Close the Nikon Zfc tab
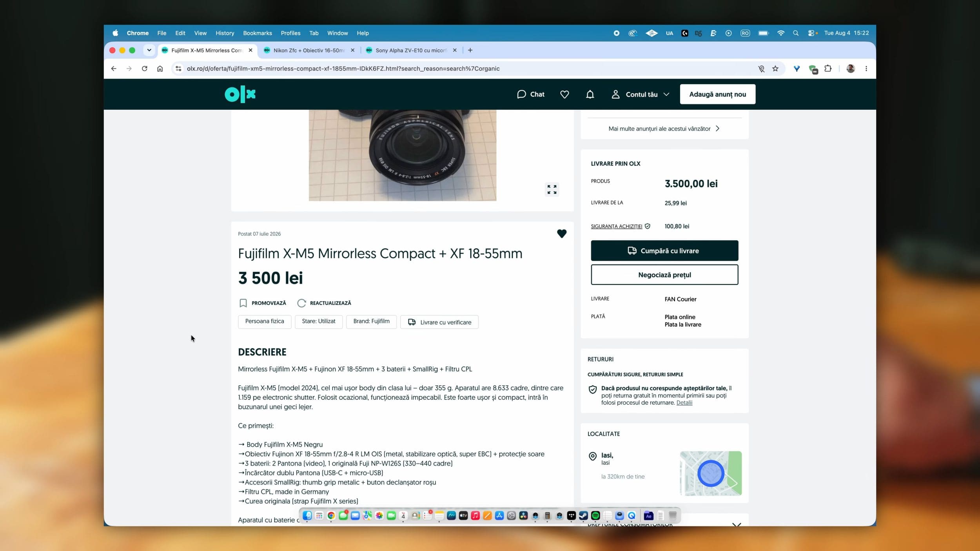Viewport: 980px width, 551px height. coord(352,50)
